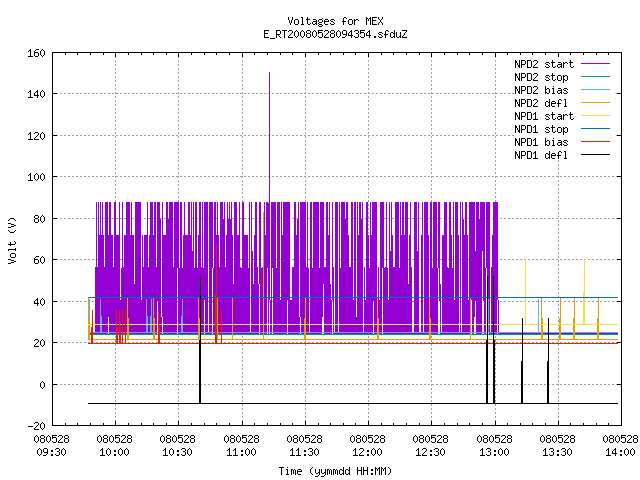This screenshot has height=480, width=640.
Task: Click the tall purple spike near 150 V
Action: point(269,137)
